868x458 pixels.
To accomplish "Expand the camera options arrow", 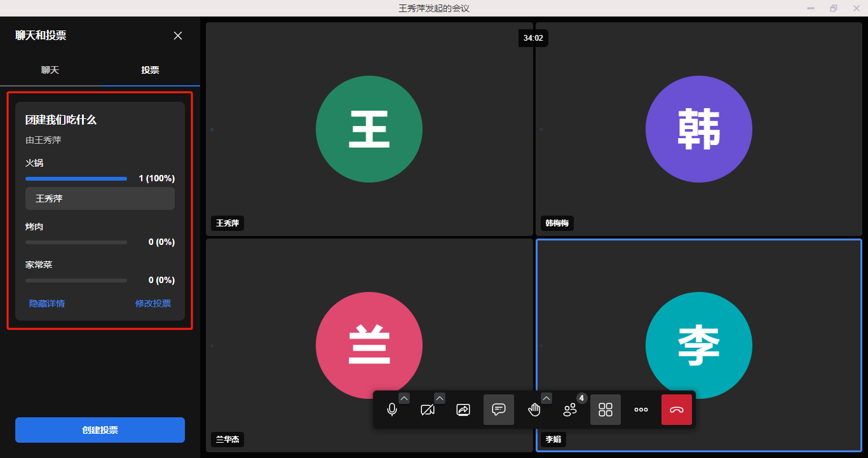I will pyautogui.click(x=440, y=398).
